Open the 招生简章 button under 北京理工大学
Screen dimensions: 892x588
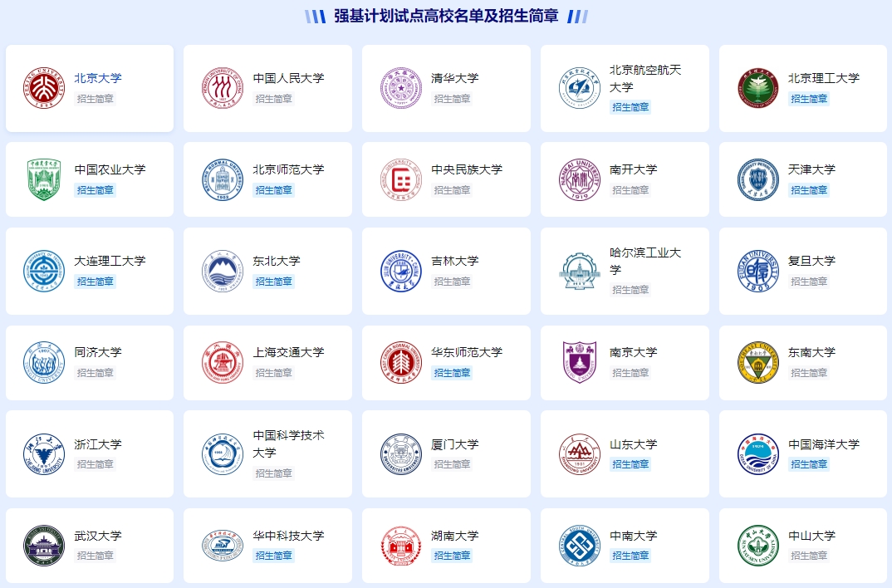point(808,99)
